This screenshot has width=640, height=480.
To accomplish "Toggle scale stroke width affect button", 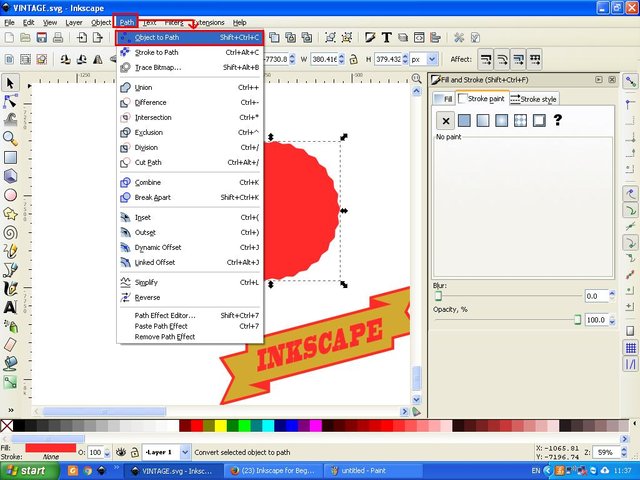I will (x=486, y=60).
